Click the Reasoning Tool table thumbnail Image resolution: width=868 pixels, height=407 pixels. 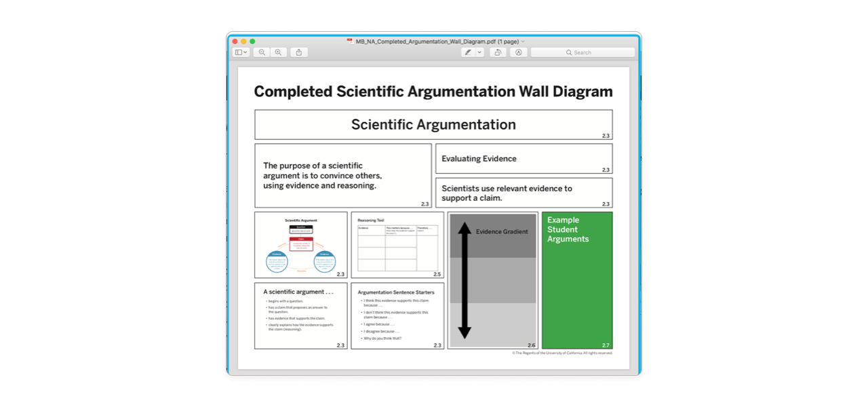(x=397, y=245)
